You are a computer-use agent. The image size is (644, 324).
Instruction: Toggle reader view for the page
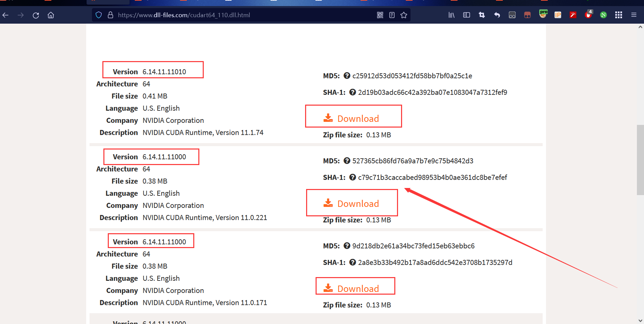coord(392,15)
